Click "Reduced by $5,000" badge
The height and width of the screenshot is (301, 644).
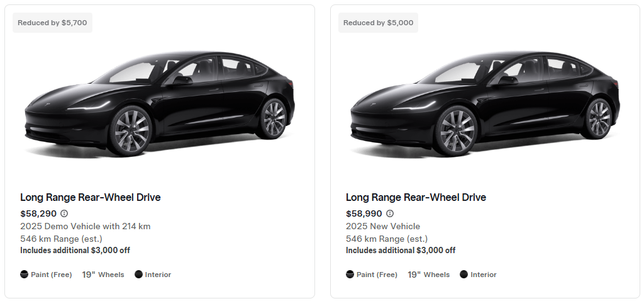coord(378,23)
